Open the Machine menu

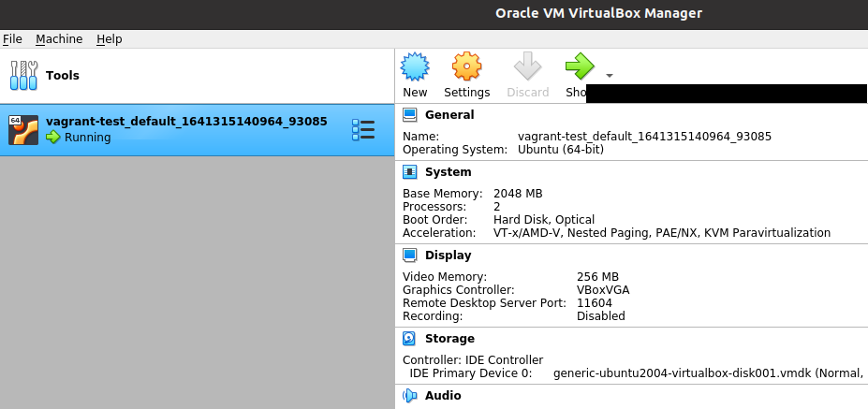[x=59, y=39]
